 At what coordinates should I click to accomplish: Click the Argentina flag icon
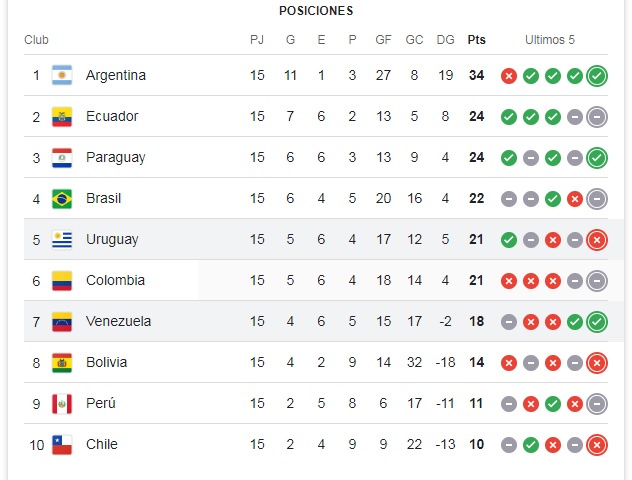62,75
